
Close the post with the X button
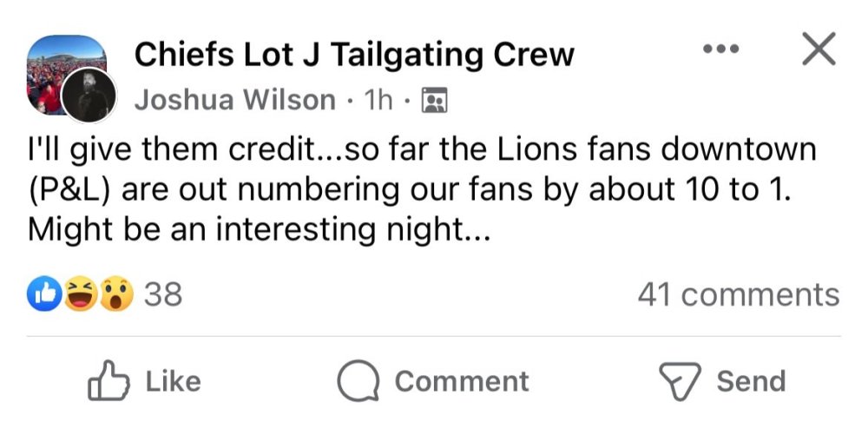coord(818,49)
